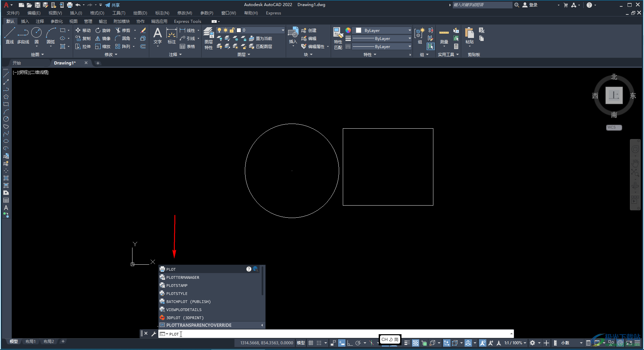This screenshot has width=644, height=350.
Task: Select the Circle (圆) tool in ribbon
Action: (x=36, y=36)
